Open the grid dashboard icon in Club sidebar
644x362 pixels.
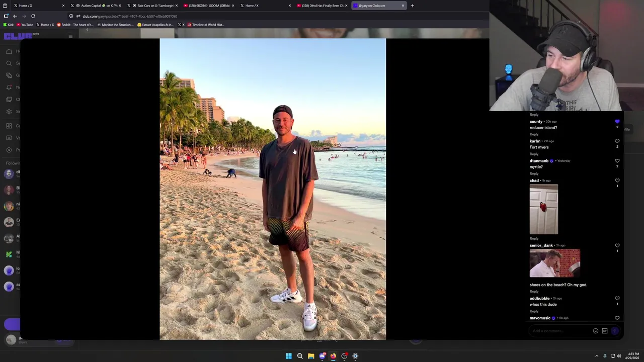tap(9, 126)
